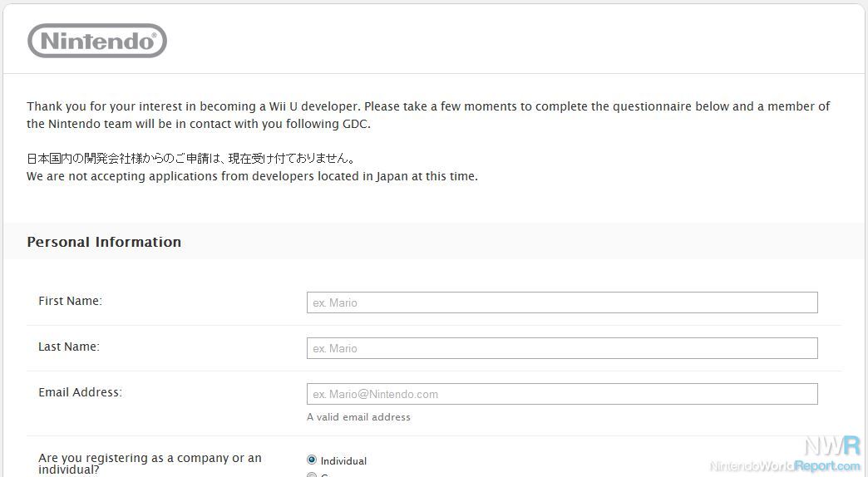
Task: Click the 'not accepting applications' Japan notice
Action: (252, 176)
